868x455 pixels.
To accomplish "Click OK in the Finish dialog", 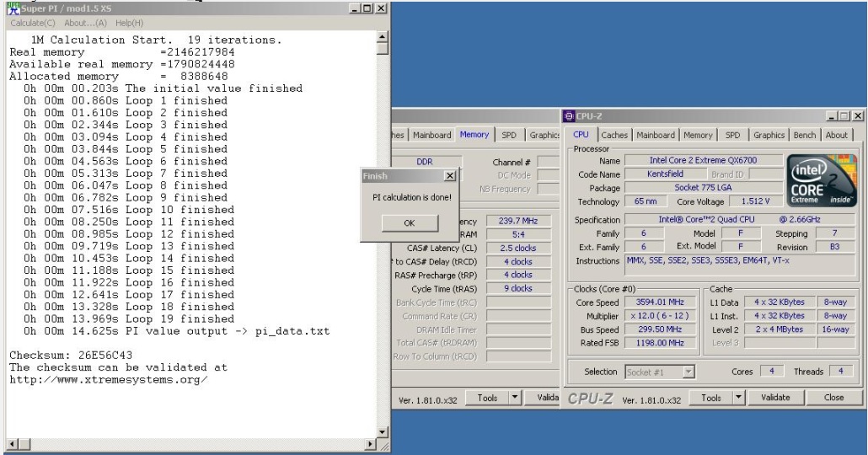I will coord(410,222).
